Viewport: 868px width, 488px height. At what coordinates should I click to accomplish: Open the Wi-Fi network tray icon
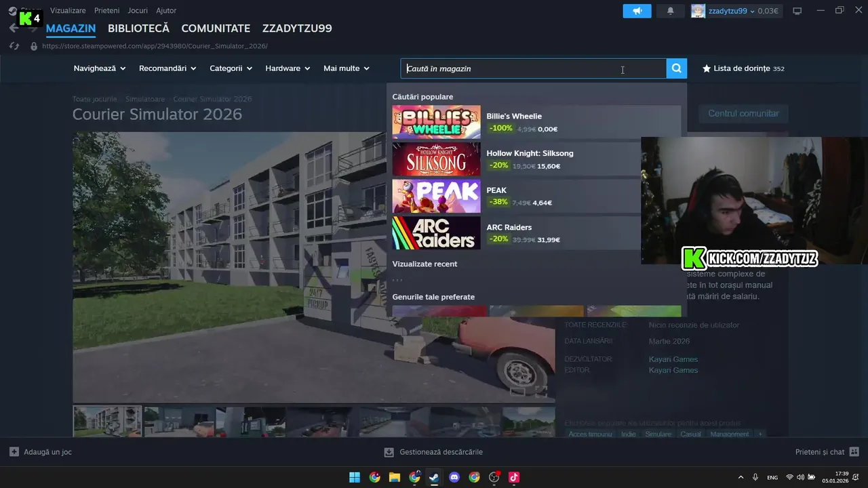790,477
